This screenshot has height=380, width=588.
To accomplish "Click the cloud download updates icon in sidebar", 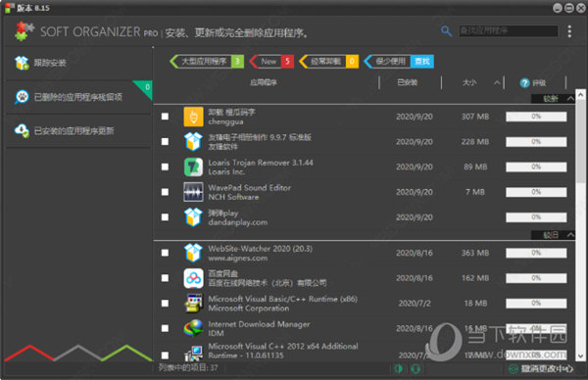I will [22, 131].
